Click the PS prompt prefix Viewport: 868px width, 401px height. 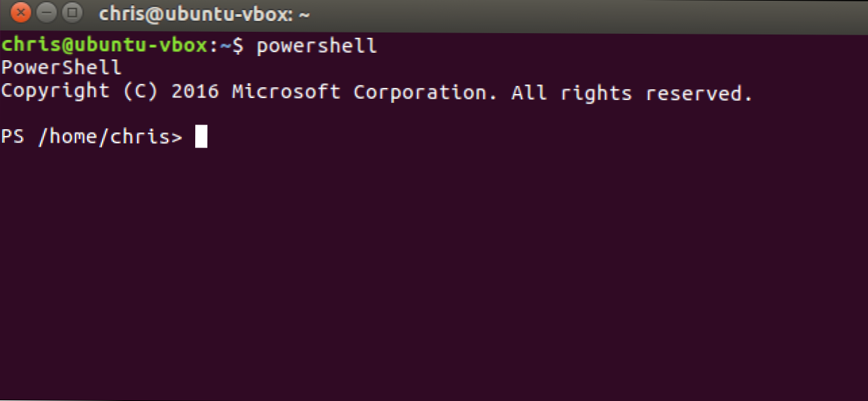tap(13, 137)
